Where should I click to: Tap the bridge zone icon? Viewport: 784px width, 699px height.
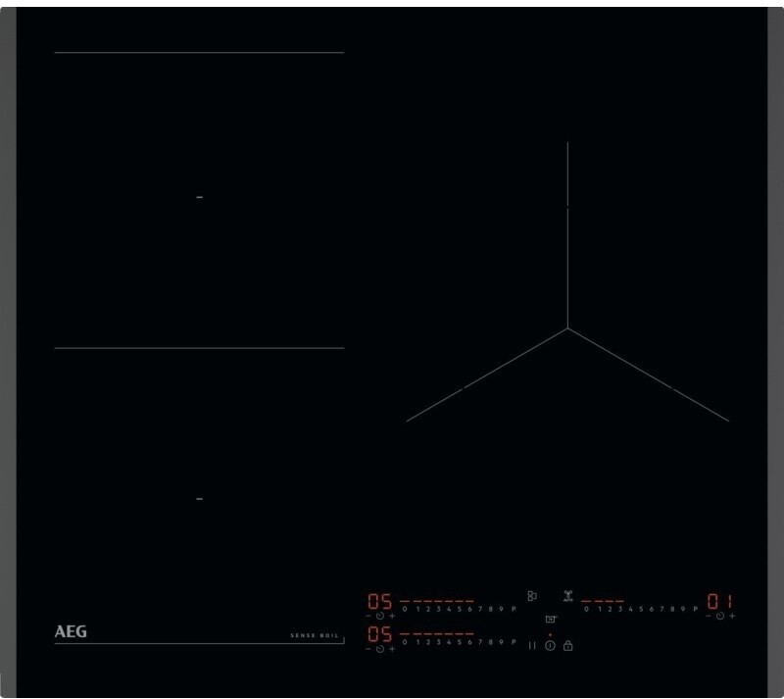point(532,596)
